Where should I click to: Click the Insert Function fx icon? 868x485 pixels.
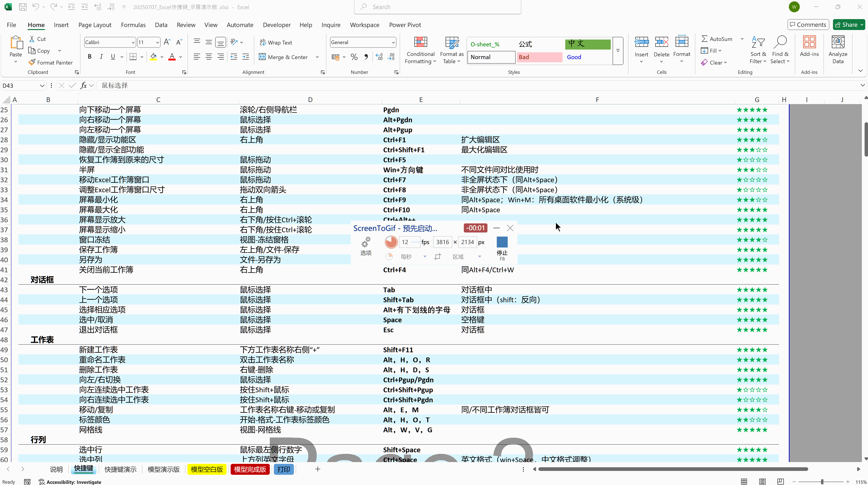click(x=83, y=85)
